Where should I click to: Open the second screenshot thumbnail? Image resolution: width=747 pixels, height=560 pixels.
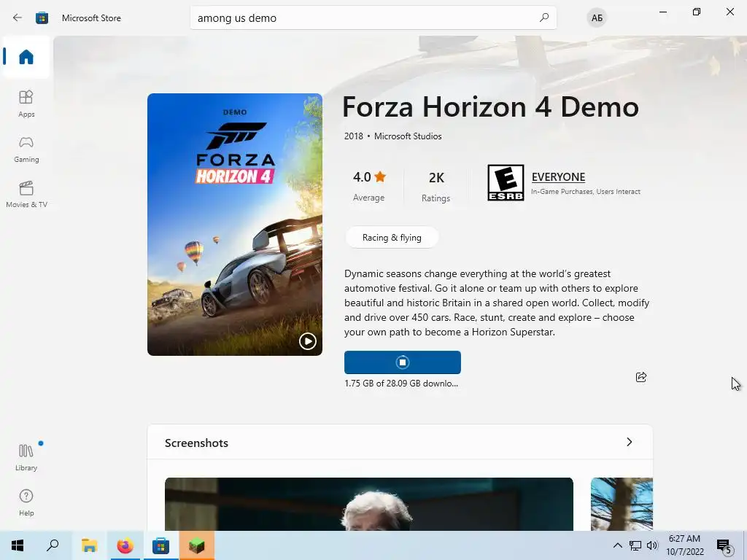[622, 504]
